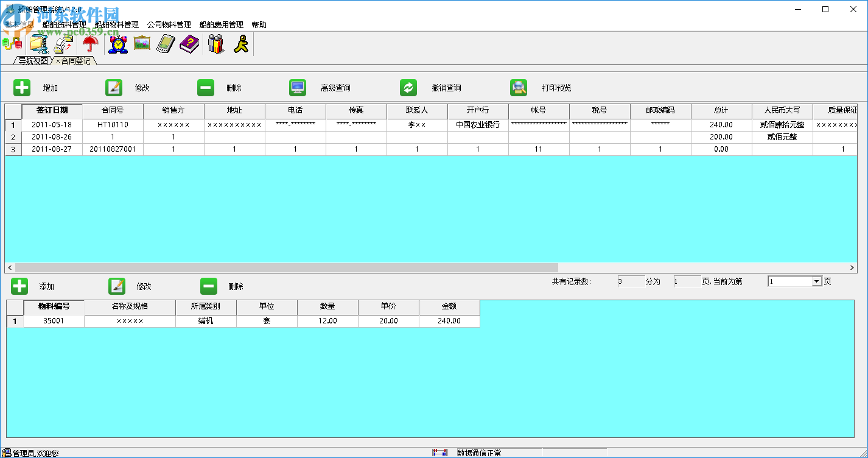The image size is (868, 458).
Task: Open the compressed folder toolbar icon
Action: (38, 44)
